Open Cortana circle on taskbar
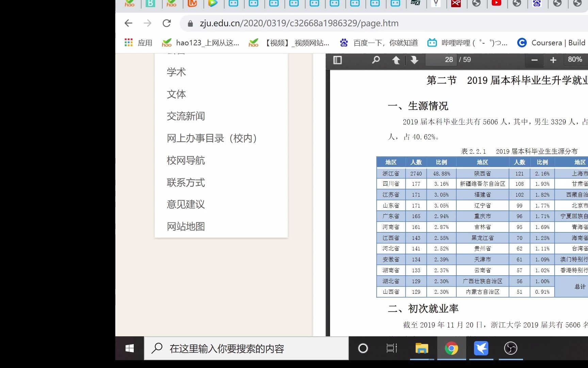Screen dimensions: 588x368 (x=363, y=348)
